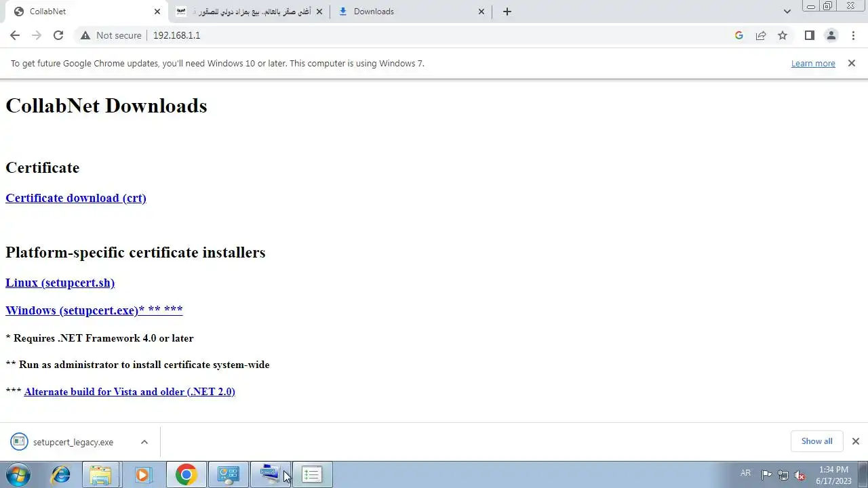Open the Windows Start menu
Viewport: 868px width, 488px height.
point(18,474)
